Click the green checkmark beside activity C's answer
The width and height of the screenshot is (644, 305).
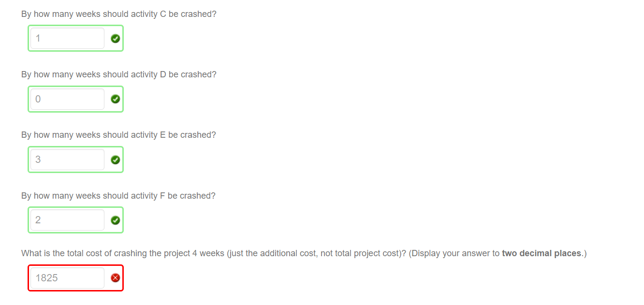(x=115, y=38)
